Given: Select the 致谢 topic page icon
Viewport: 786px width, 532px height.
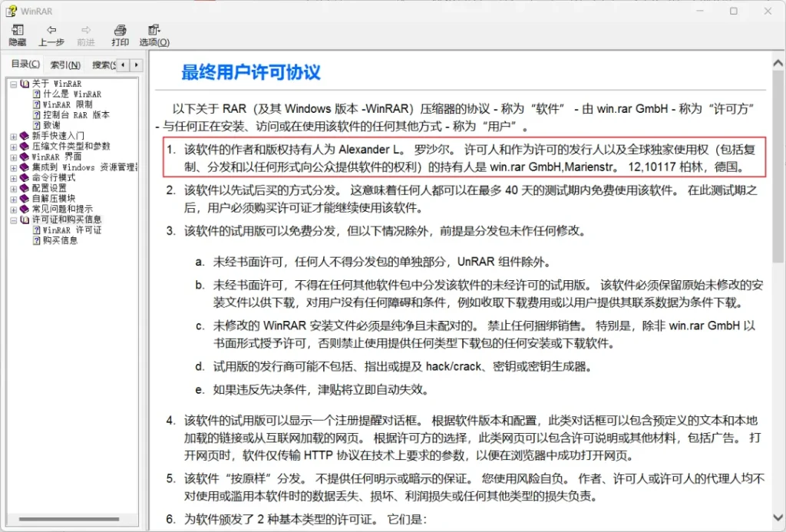Looking at the screenshot, I should [37, 125].
